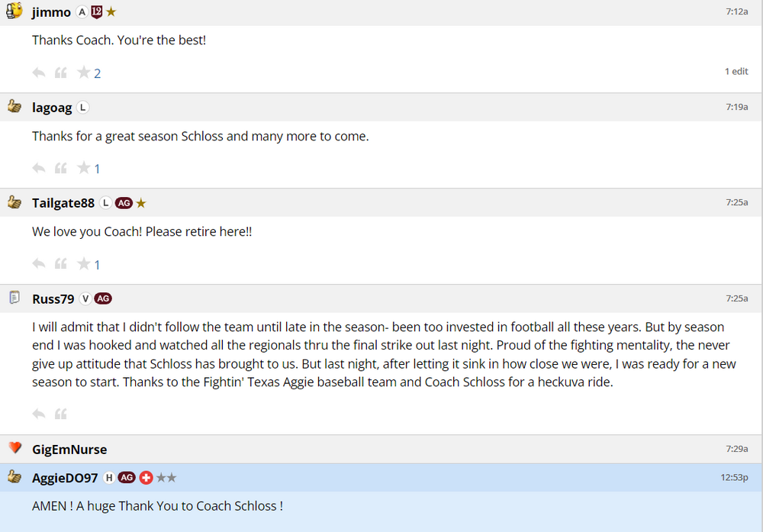
Task: Toggle the star on lagoag's post
Action: coord(84,168)
